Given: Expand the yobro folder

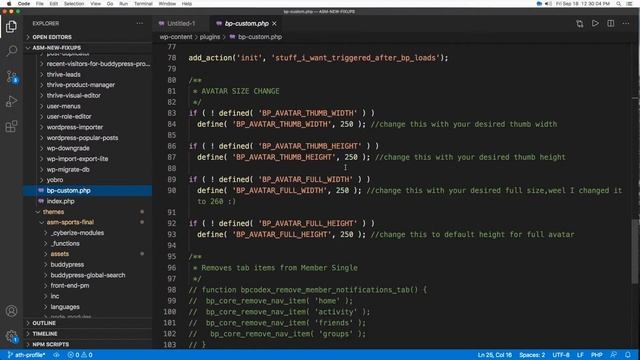Looking at the screenshot, I should 88,180.
